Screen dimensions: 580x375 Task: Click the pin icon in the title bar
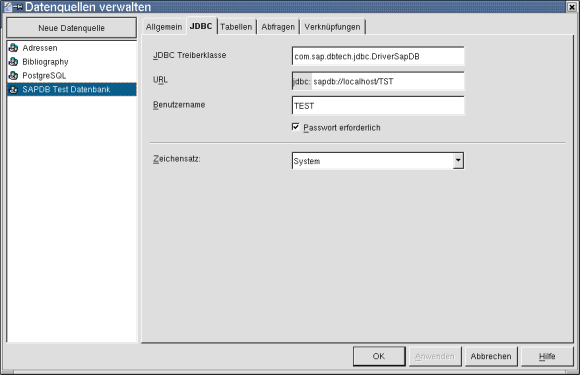[x=18, y=7]
